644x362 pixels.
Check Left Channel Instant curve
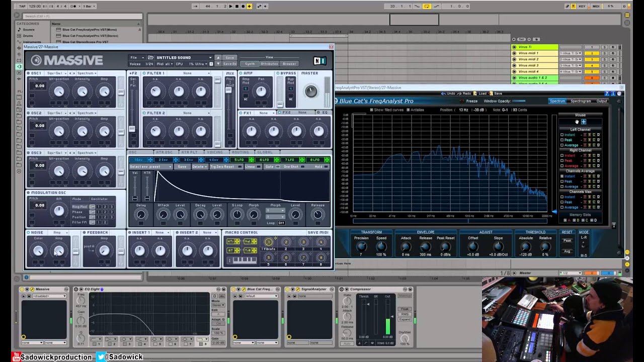coord(562,135)
